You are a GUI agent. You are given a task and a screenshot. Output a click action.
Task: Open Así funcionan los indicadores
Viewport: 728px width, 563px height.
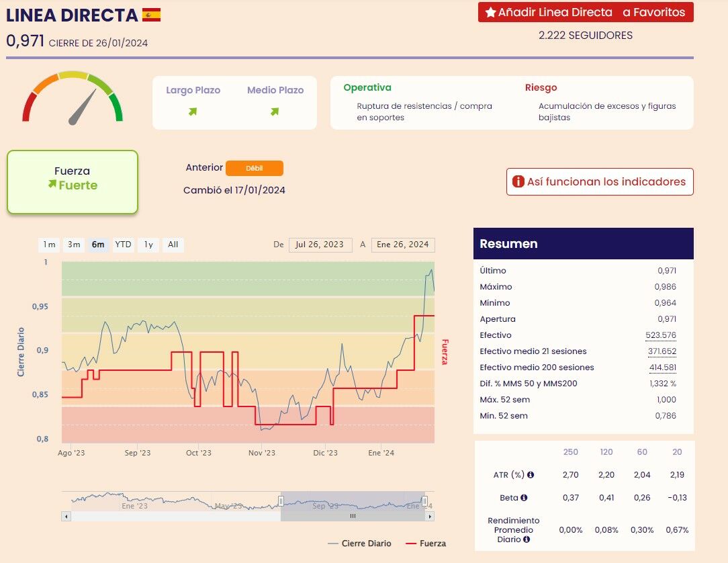[600, 181]
